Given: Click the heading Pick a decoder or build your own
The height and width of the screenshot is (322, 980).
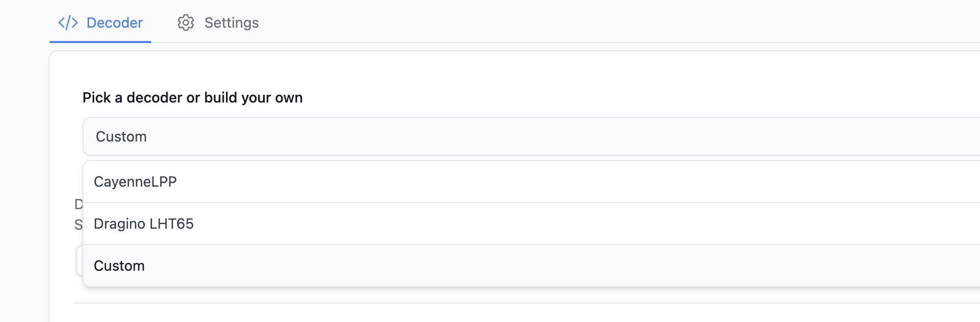Looking at the screenshot, I should coord(193,97).
